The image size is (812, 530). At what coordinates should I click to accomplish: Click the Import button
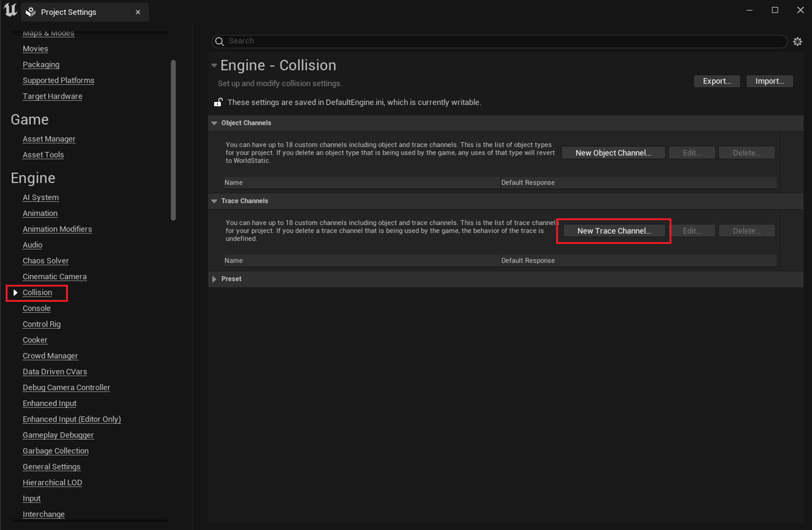(769, 81)
